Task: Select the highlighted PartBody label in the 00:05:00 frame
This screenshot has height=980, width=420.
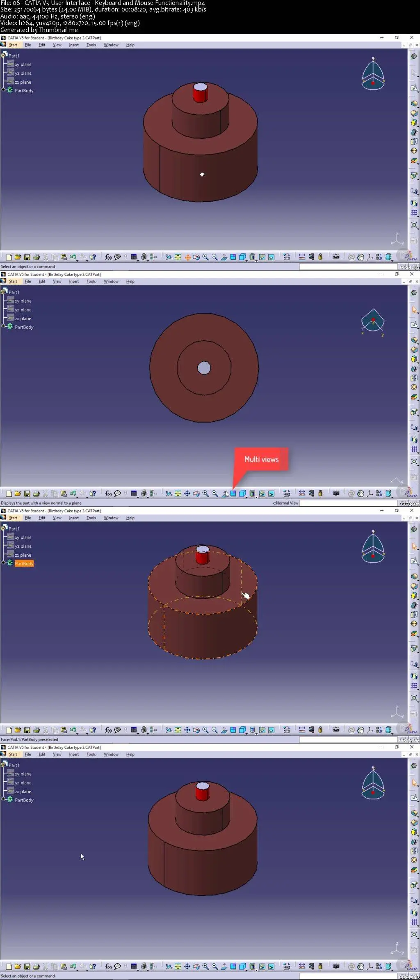Action: [x=24, y=564]
